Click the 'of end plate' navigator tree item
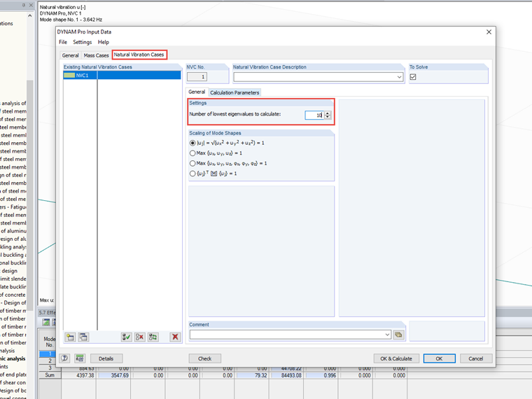532x399 pixels. pyautogui.click(x=13, y=374)
